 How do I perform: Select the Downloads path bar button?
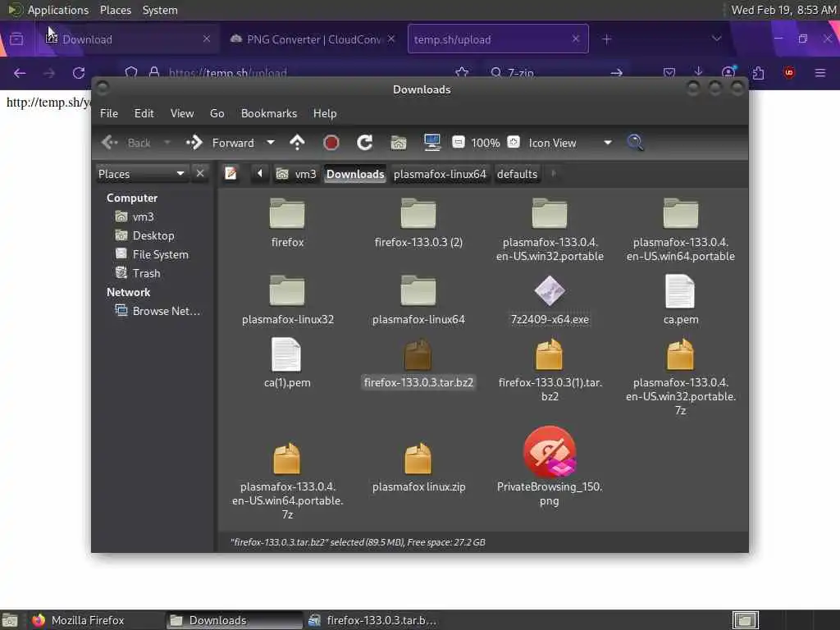355,174
